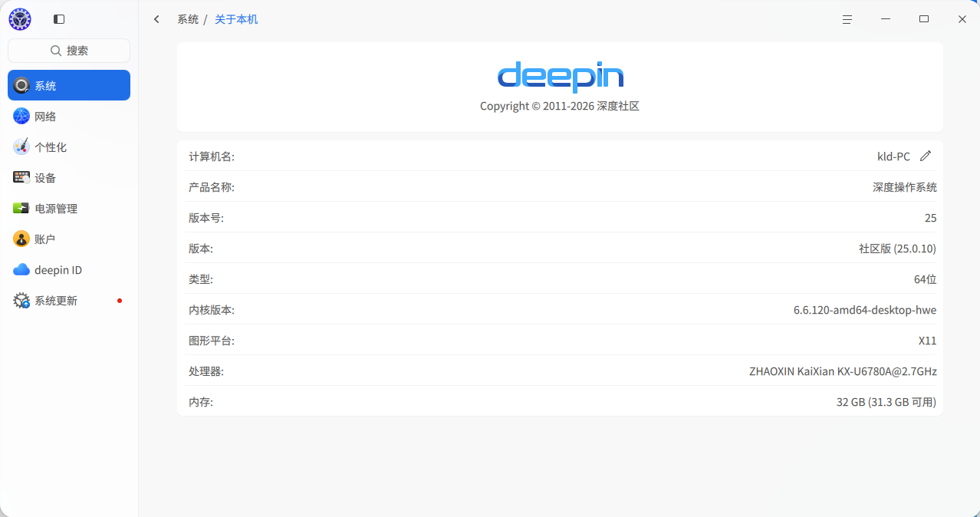Click the deepin ID cloud icon
980x517 pixels.
(21, 270)
